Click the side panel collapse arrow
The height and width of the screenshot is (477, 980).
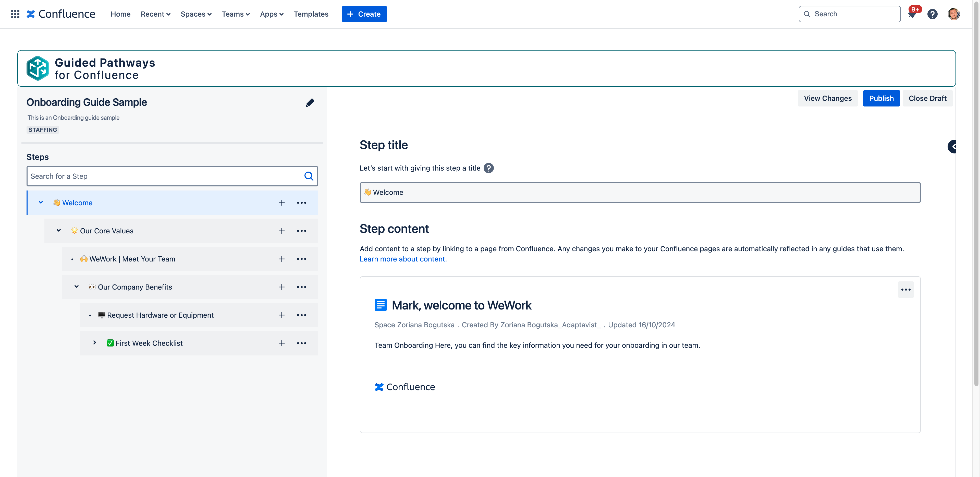tap(952, 147)
